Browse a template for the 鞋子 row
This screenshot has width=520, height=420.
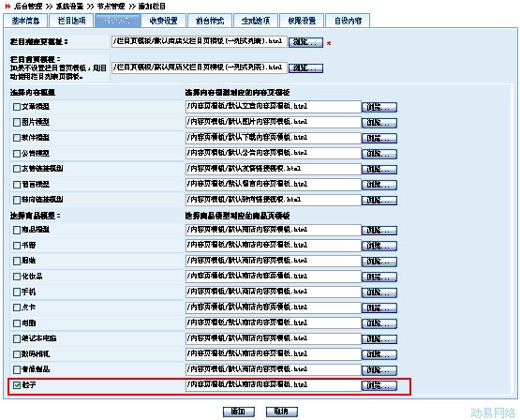pos(379,385)
